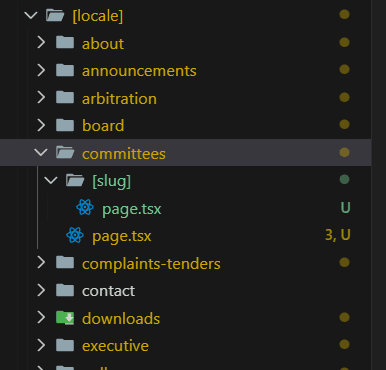Click React icon of page.tsx inside [slug]
Screen dimensions: 386x370
tap(85, 207)
